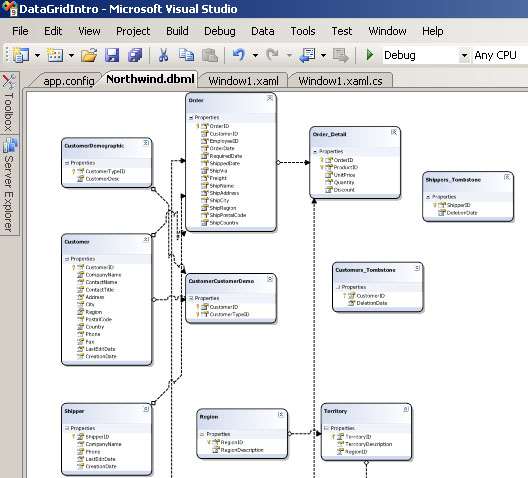This screenshot has height=478, width=528.
Task: Open the Server Explorer side panel
Action: pos(9,186)
